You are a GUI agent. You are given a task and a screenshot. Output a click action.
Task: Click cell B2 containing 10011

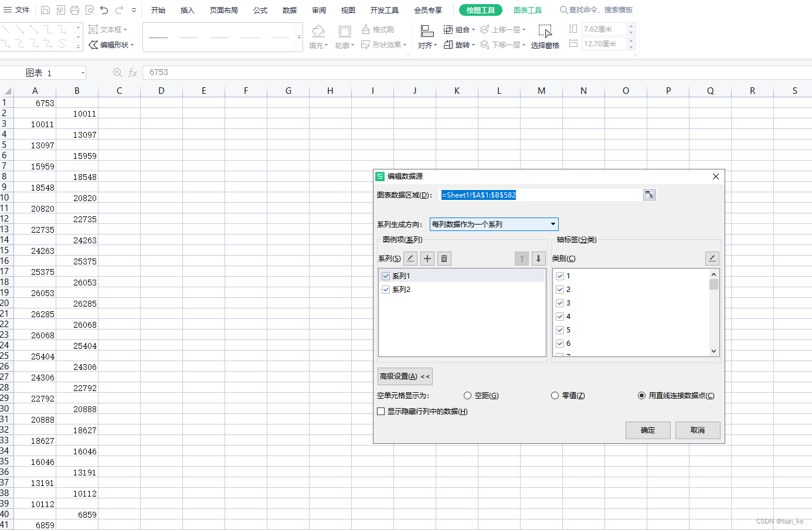pos(77,114)
